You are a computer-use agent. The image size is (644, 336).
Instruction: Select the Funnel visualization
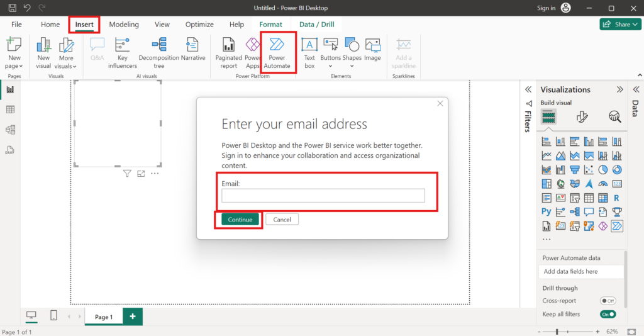click(x=575, y=170)
